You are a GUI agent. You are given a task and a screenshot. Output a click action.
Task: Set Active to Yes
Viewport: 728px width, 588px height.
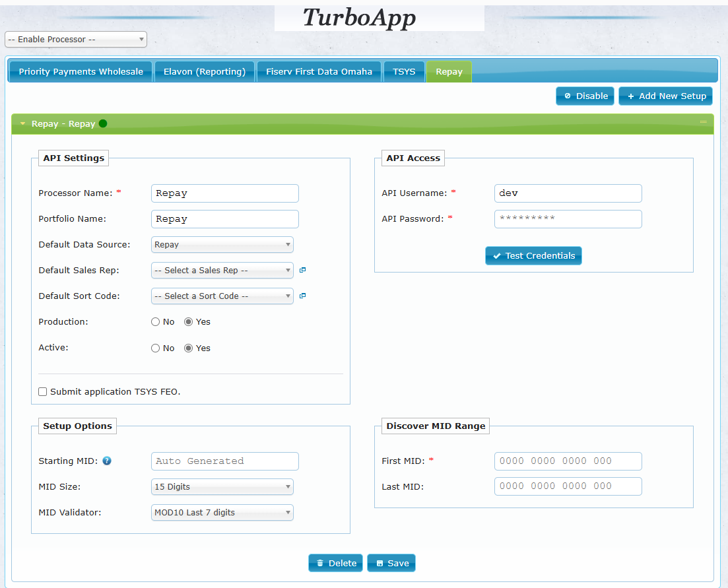[189, 348]
